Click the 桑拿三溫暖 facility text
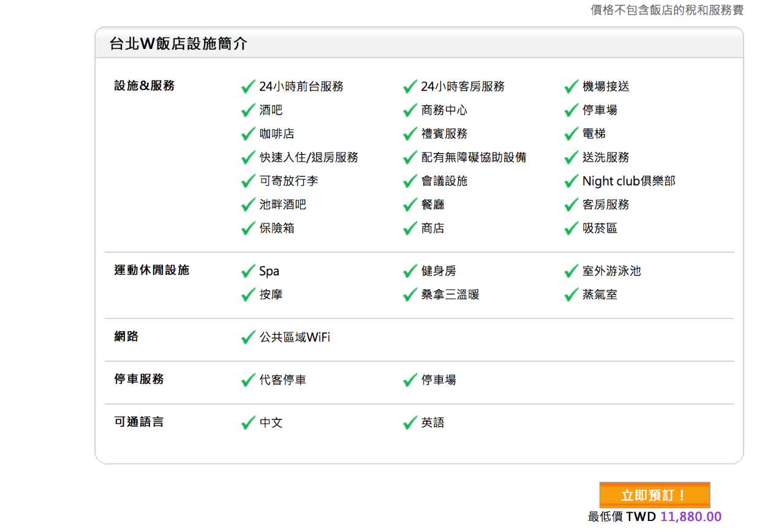Image resolution: width=784 pixels, height=532 pixels. coord(450,294)
